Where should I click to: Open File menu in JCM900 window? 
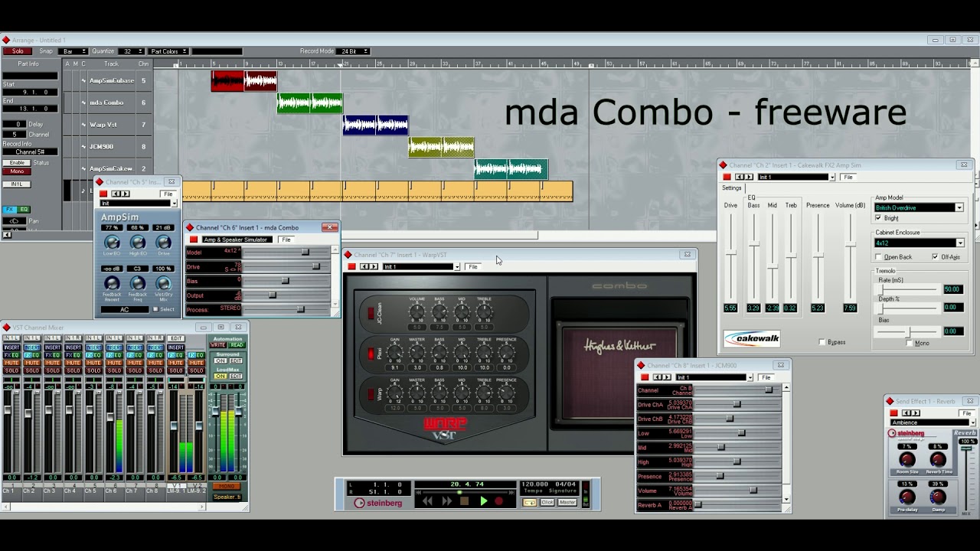[x=766, y=377]
